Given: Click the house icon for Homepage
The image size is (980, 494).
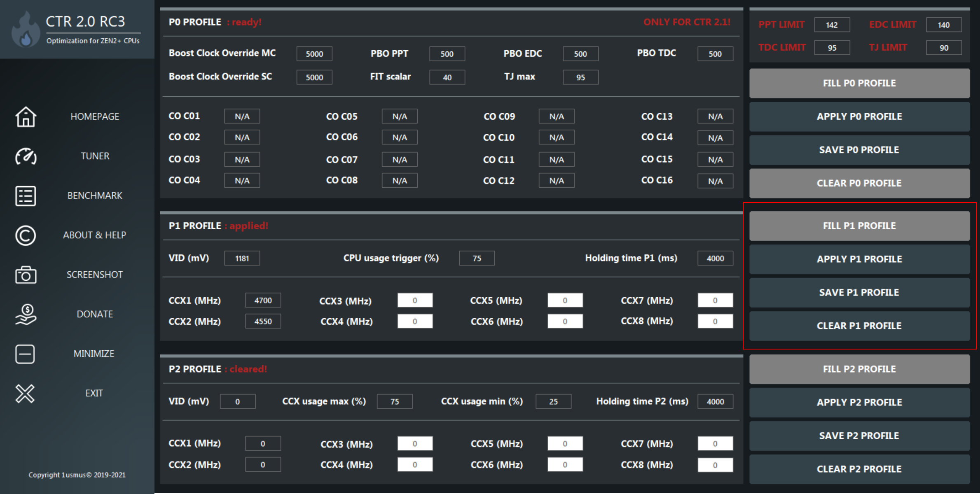Looking at the screenshot, I should coord(26,117).
